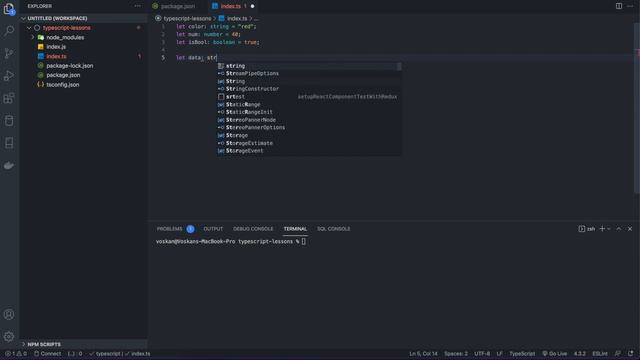The image size is (640, 360).
Task: Maximize the panel with the up chevron
Action: [x=619, y=229]
